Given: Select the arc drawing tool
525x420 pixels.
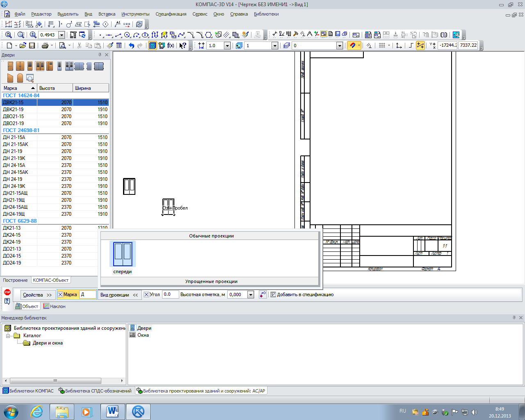Looking at the screenshot, I should (136, 35).
